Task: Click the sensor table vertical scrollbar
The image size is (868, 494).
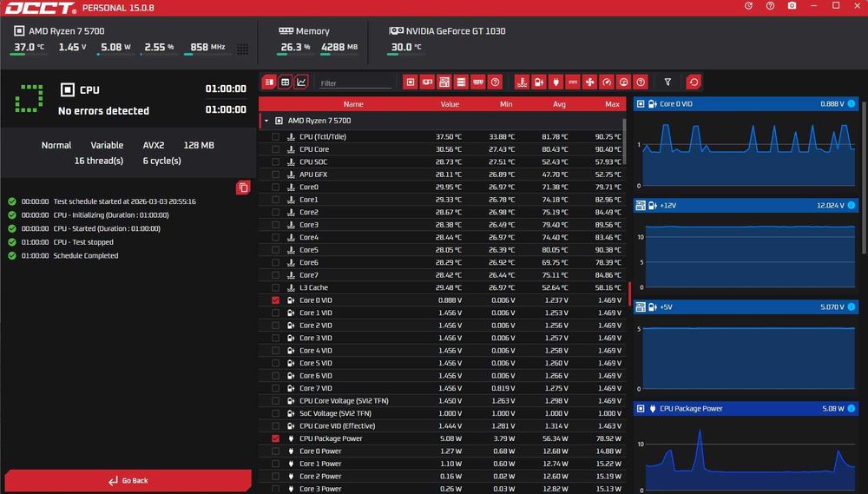Action: [624, 142]
